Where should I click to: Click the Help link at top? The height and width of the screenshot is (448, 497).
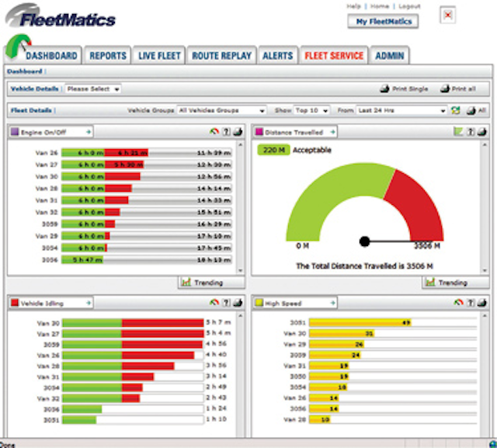[x=353, y=6]
